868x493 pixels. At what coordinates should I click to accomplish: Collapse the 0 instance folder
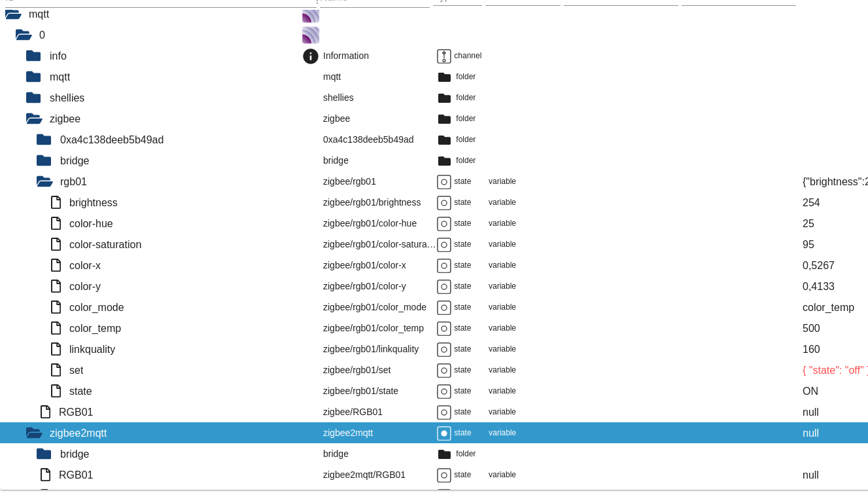[x=24, y=35]
